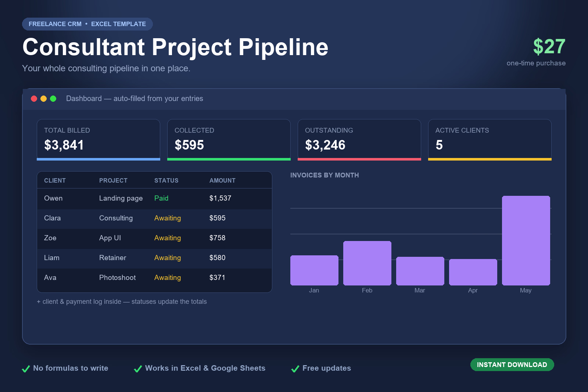The width and height of the screenshot is (588, 392).
Task: Click the checkmark beside No formulas to write
Action: [x=26, y=369]
